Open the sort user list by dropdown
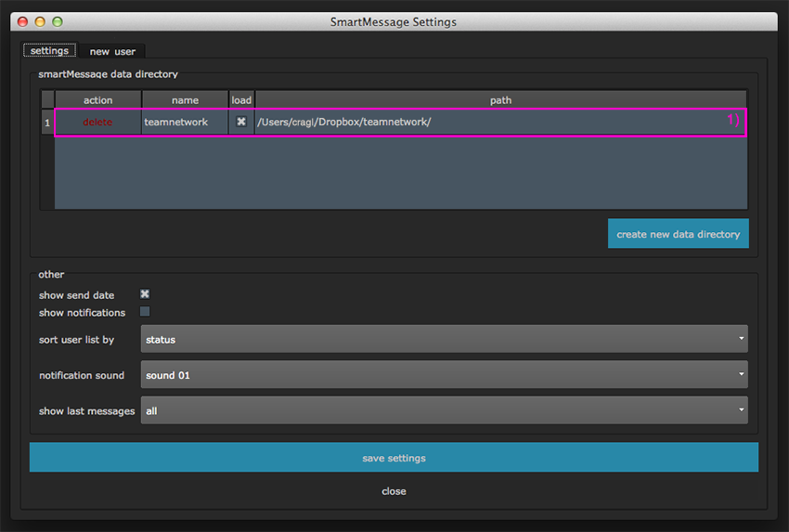This screenshot has width=789, height=532. pyautogui.click(x=444, y=340)
